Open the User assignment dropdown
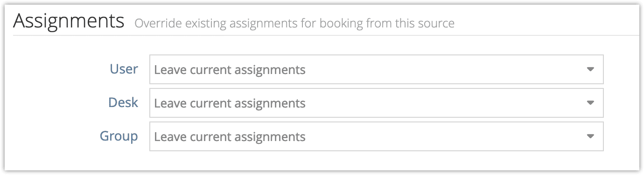 point(377,69)
